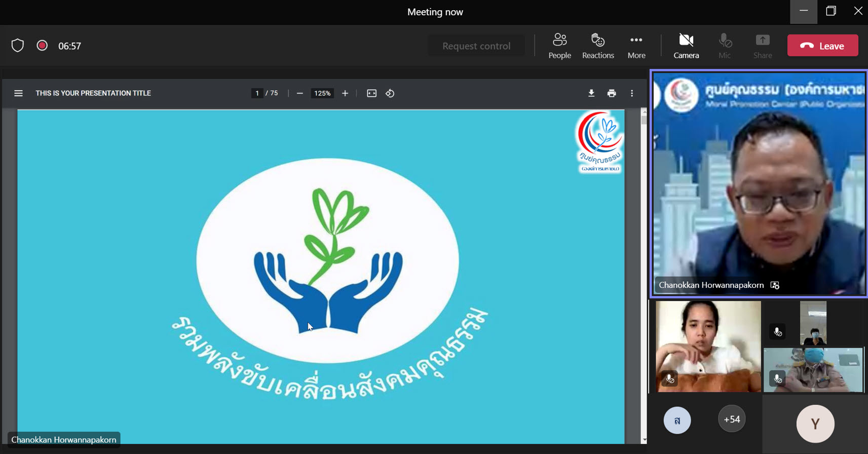Select the uniformed masked participant's video tile
Image resolution: width=868 pixels, height=454 pixels.
(813, 370)
